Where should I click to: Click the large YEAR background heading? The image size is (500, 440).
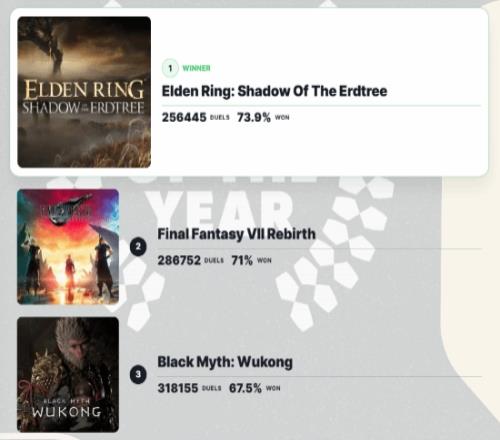coord(220,208)
